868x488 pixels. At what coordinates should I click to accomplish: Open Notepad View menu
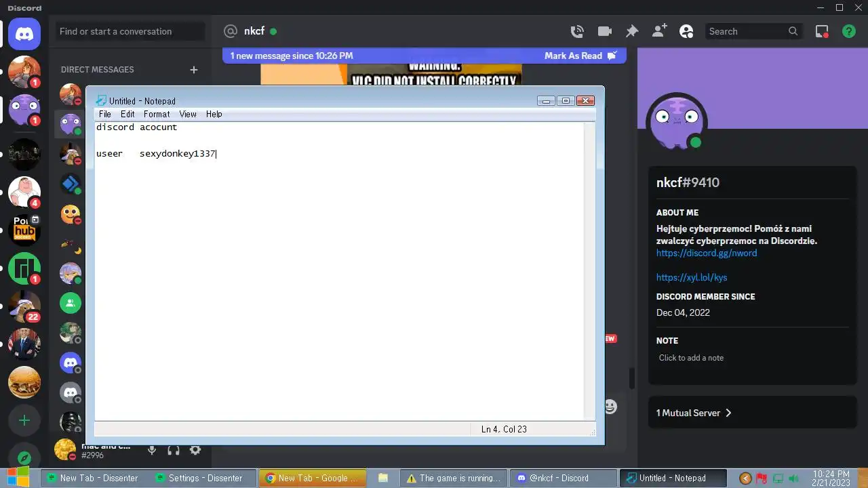pos(188,114)
